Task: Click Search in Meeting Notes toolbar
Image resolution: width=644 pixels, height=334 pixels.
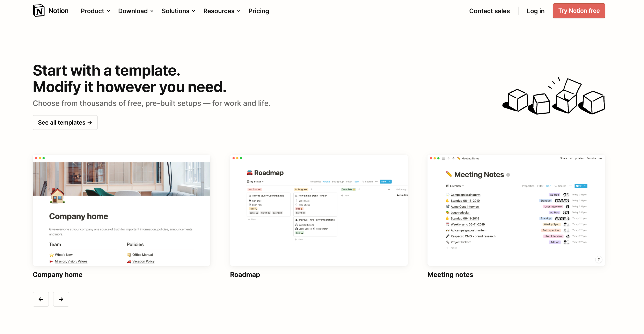Action: click(560, 186)
